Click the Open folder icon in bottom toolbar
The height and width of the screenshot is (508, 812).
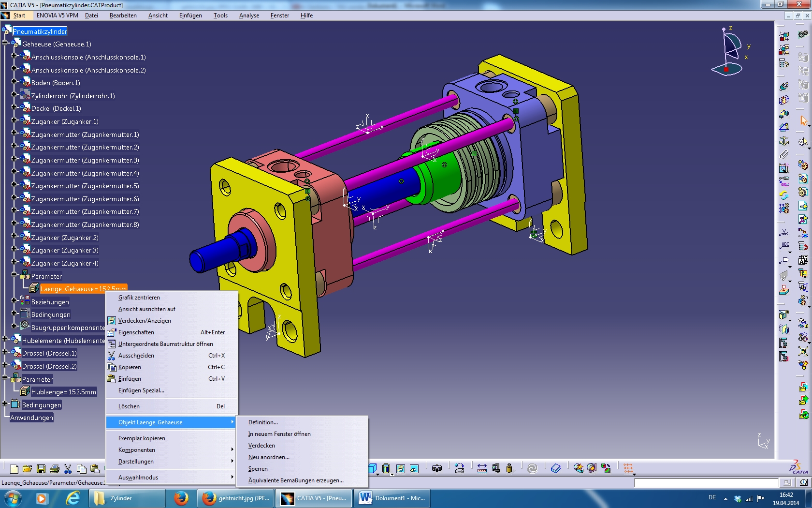(28, 469)
